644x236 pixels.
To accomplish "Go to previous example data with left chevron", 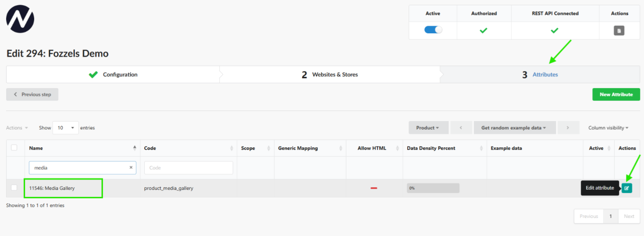I will pyautogui.click(x=461, y=128).
